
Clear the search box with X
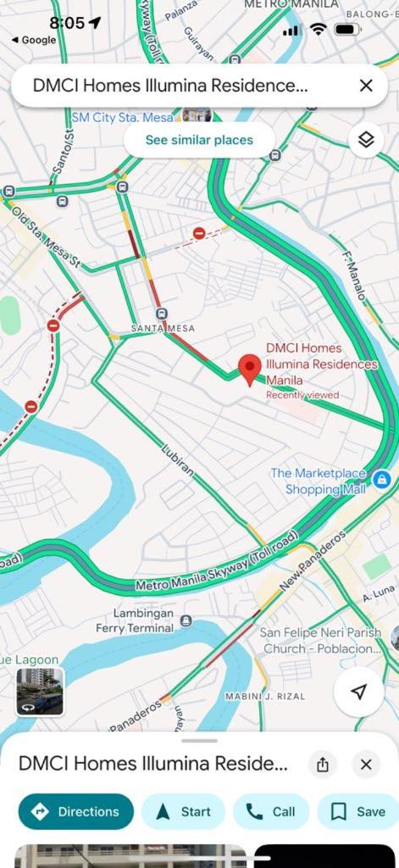366,86
